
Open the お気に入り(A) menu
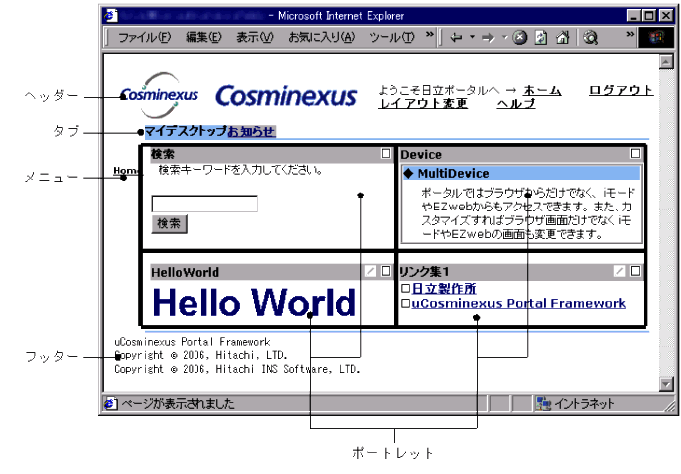pyautogui.click(x=322, y=38)
